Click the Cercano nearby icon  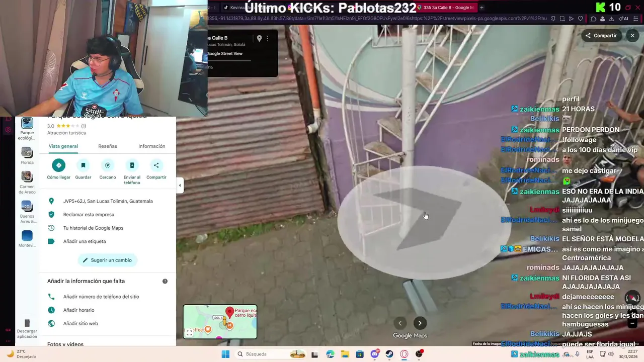(x=107, y=165)
